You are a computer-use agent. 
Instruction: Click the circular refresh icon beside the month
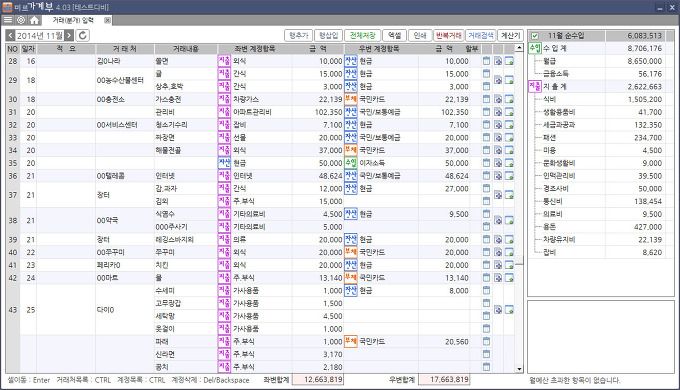83,36
